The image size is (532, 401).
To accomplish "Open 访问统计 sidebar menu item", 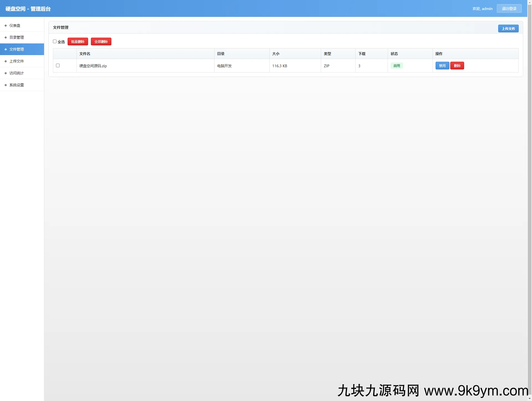I will tap(17, 73).
